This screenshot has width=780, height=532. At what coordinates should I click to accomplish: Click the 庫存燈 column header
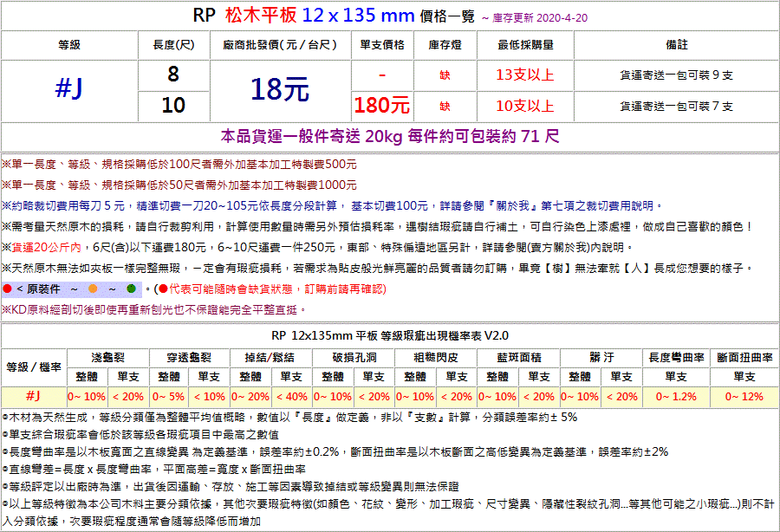(445, 45)
